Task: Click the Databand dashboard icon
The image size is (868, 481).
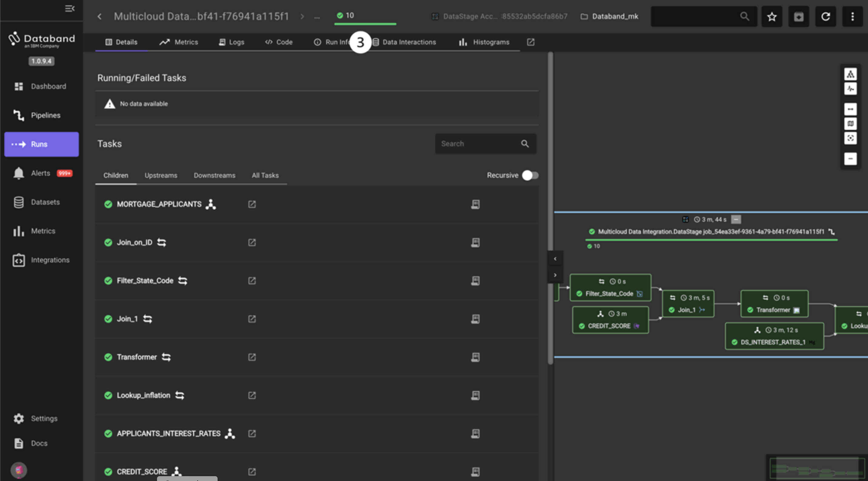Action: pyautogui.click(x=18, y=86)
